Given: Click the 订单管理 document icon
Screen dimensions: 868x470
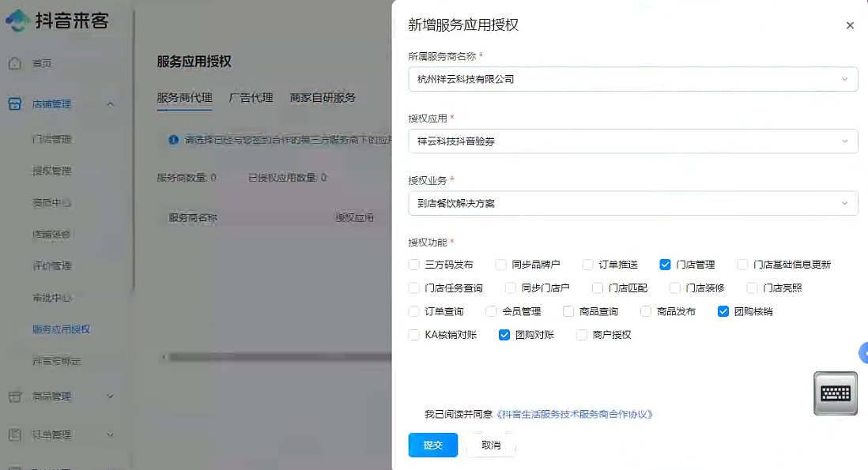Looking at the screenshot, I should click(15, 434).
